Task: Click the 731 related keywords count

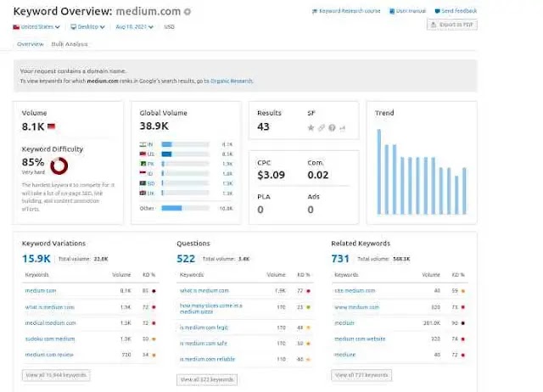Action: (340, 259)
